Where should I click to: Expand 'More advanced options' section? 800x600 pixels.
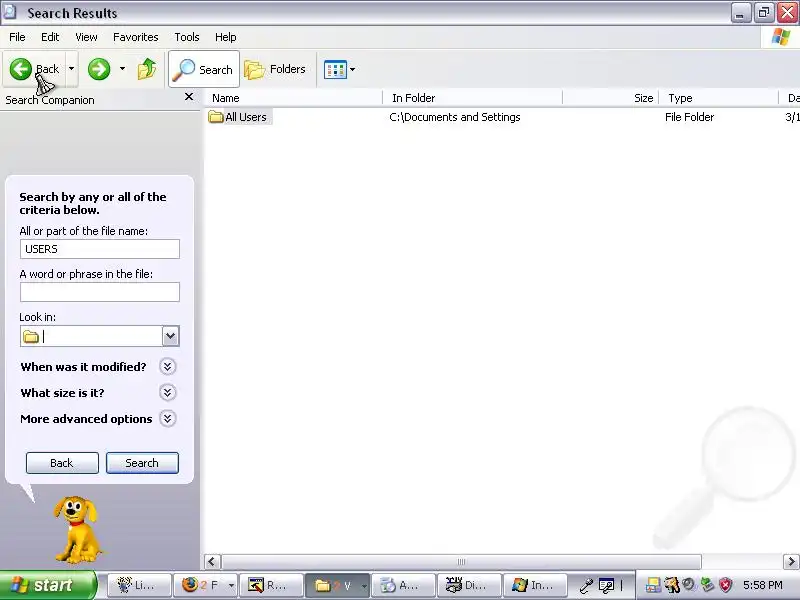[167, 418]
